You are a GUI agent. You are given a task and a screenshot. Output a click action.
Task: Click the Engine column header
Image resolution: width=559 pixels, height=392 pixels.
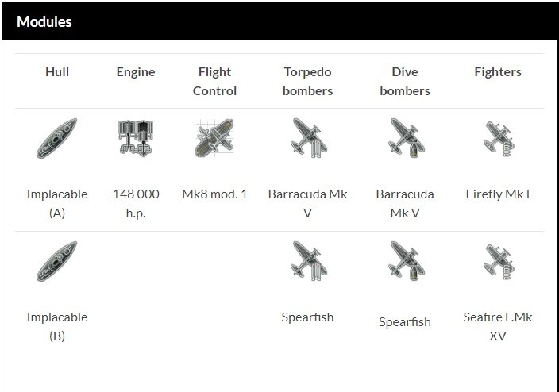(136, 72)
